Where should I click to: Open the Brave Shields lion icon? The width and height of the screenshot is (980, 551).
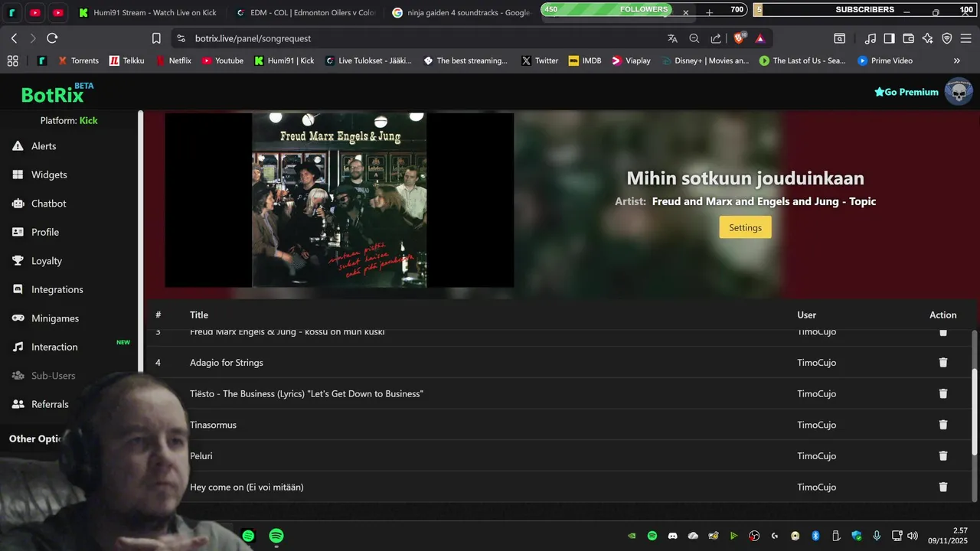click(x=740, y=37)
